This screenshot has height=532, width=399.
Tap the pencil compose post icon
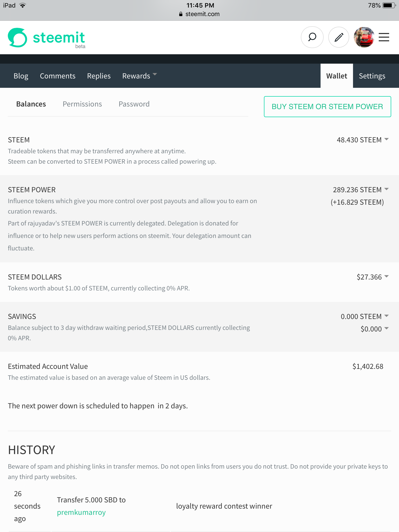point(339,37)
